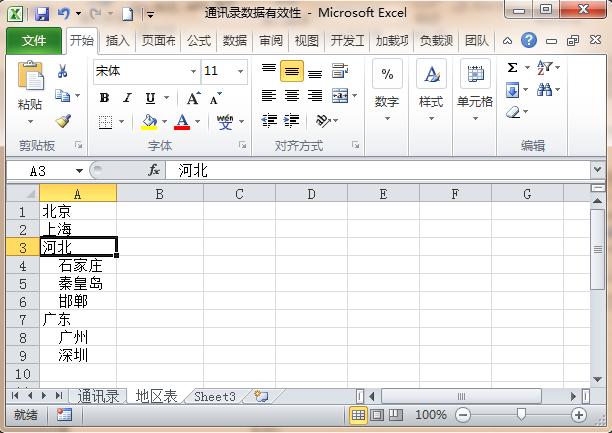This screenshot has height=433, width=612.
Task: Click the Increase Indent icon
Action: (291, 121)
